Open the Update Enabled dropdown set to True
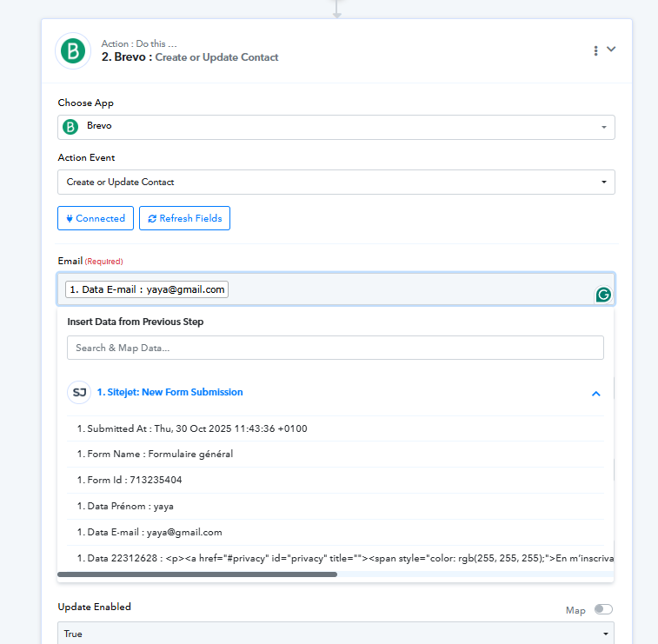The image size is (658, 644). point(336,633)
